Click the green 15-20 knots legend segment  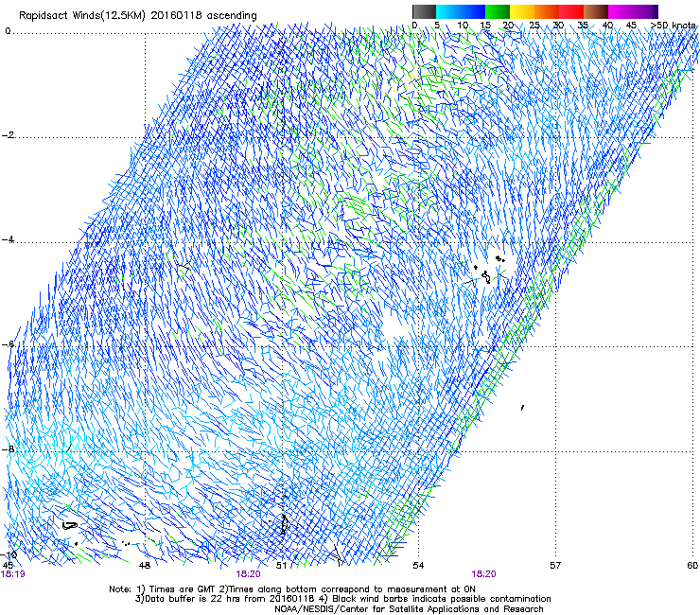[x=498, y=11]
